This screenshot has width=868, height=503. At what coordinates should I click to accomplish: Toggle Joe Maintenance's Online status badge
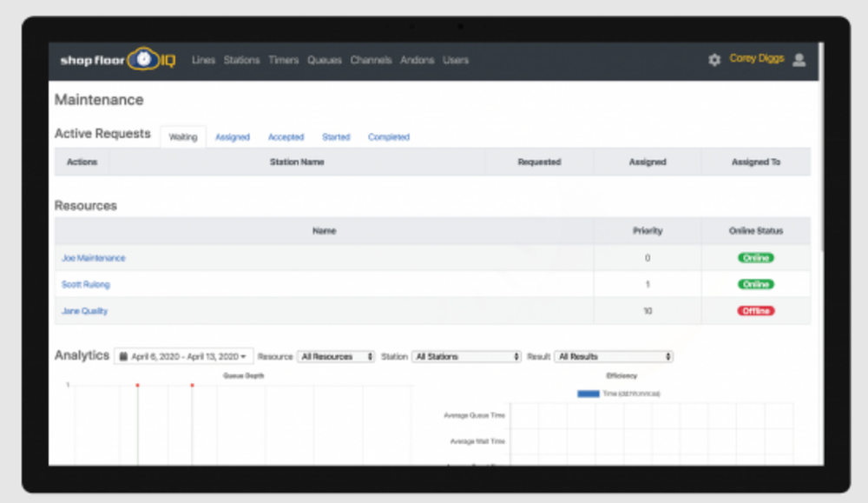coord(754,258)
